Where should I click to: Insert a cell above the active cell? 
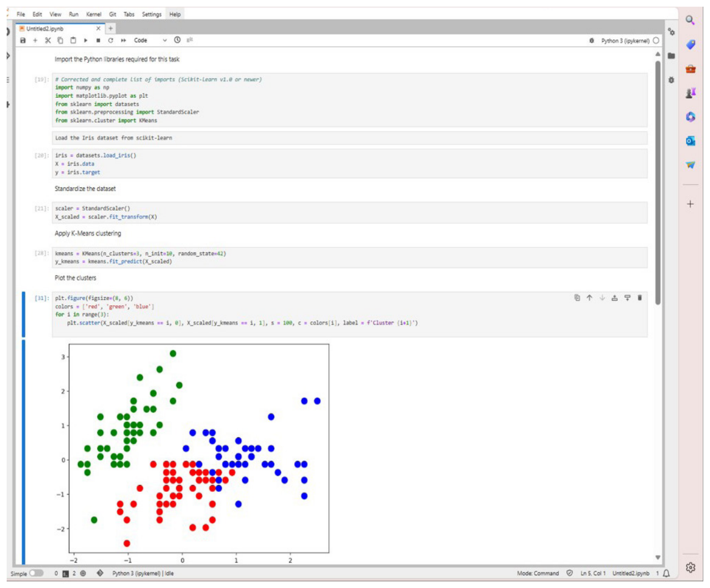point(614,298)
